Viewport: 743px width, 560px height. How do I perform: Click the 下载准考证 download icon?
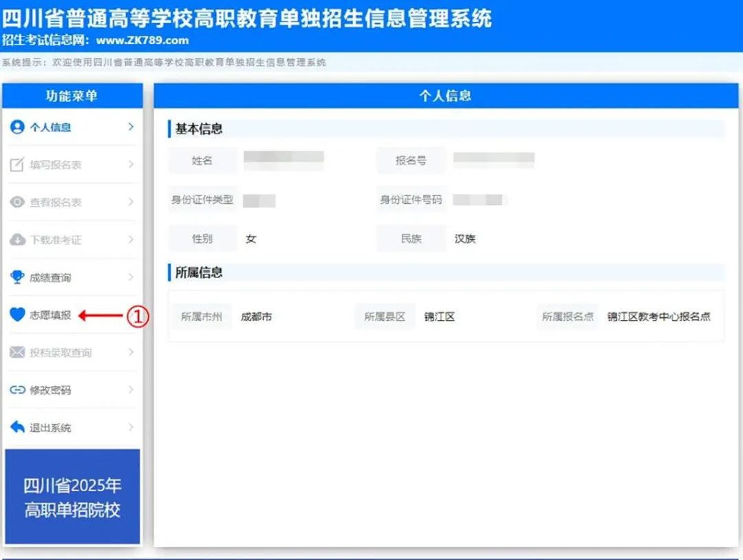point(19,239)
